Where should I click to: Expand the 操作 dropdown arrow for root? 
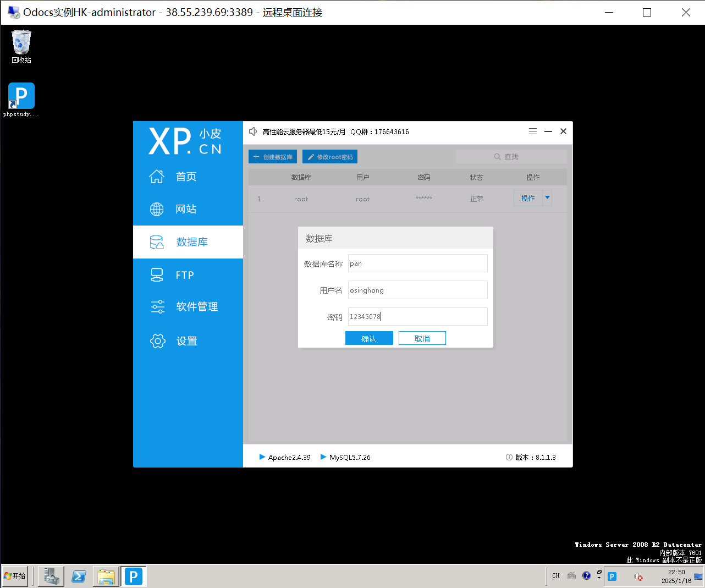click(547, 198)
